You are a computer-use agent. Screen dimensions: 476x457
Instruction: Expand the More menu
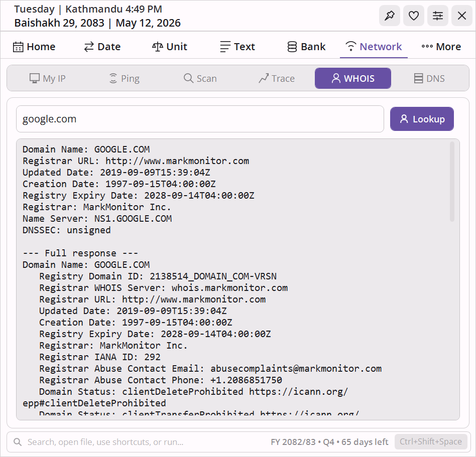[441, 47]
